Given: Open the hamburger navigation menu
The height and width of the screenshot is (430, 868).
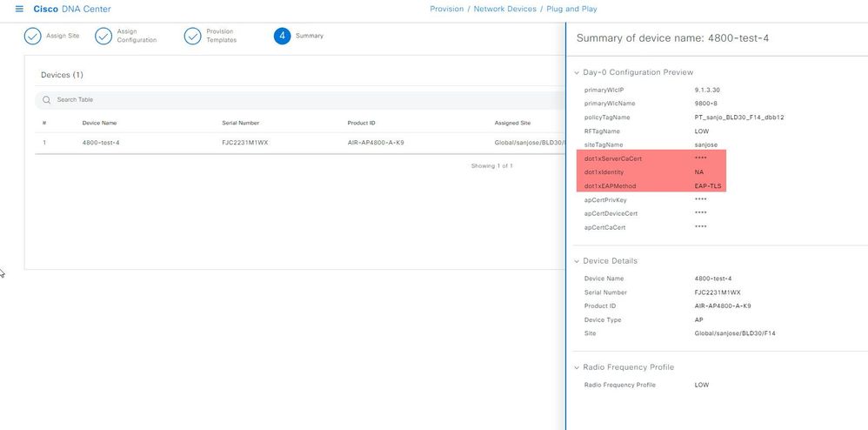Looking at the screenshot, I should (19, 9).
